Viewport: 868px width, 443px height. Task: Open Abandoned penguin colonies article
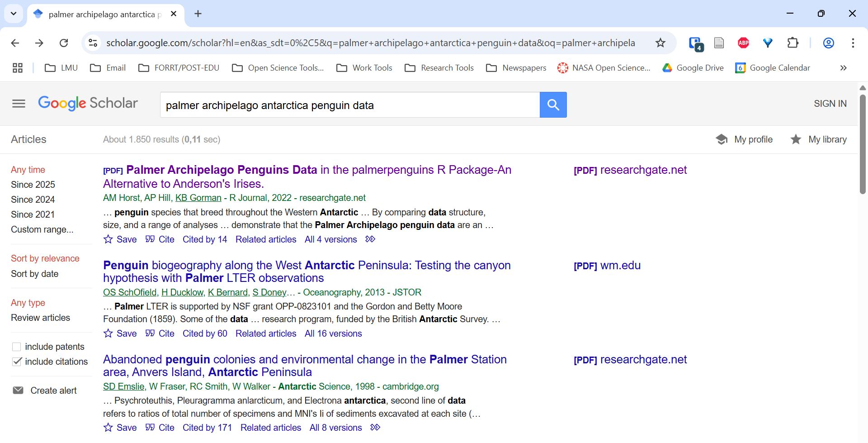point(305,366)
